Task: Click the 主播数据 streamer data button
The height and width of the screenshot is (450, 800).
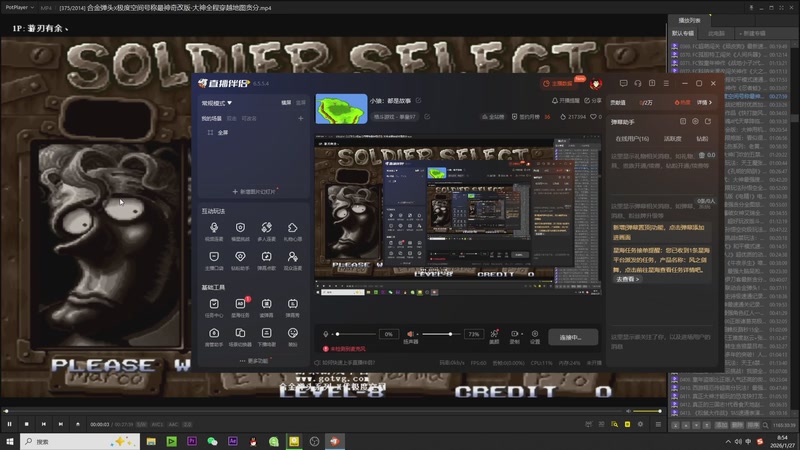Action: 558,84
